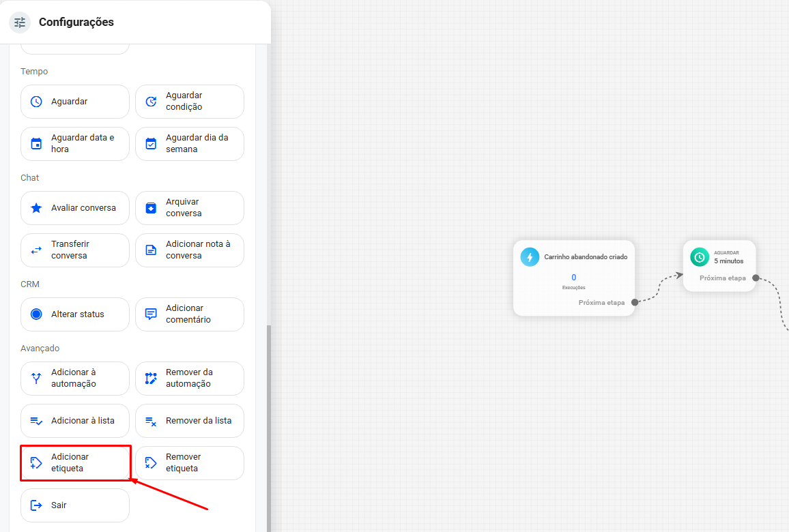Select Adicionar etiqueta action
This screenshot has height=532, width=789.
point(75,463)
